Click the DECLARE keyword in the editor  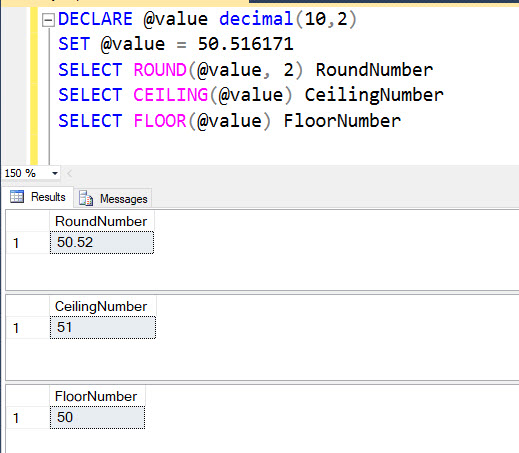coord(95,19)
